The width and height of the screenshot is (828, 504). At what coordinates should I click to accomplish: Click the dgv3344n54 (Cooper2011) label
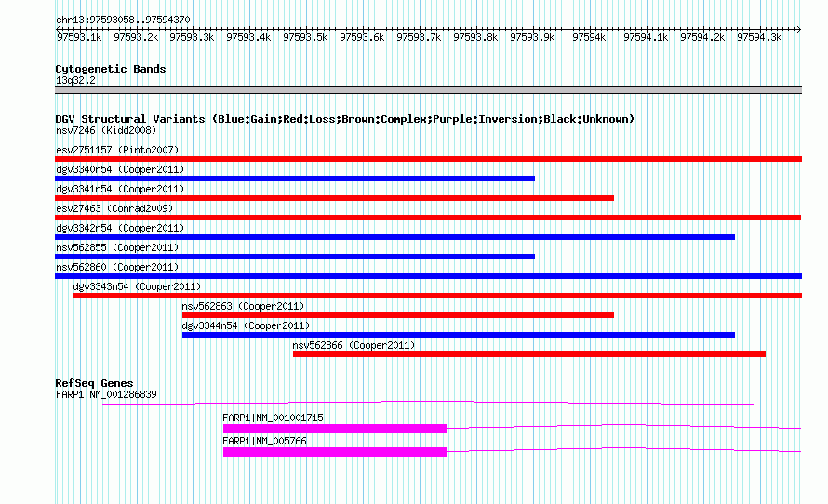tap(246, 325)
